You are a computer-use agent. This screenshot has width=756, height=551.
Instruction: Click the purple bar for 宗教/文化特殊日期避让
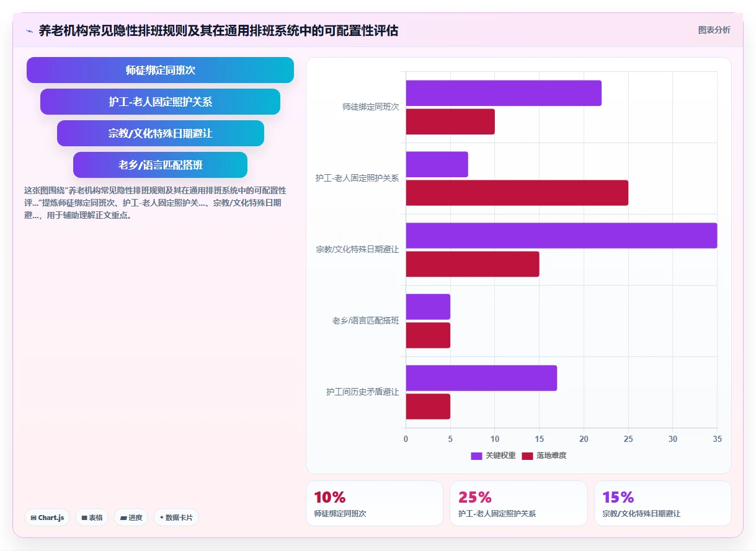click(561, 236)
